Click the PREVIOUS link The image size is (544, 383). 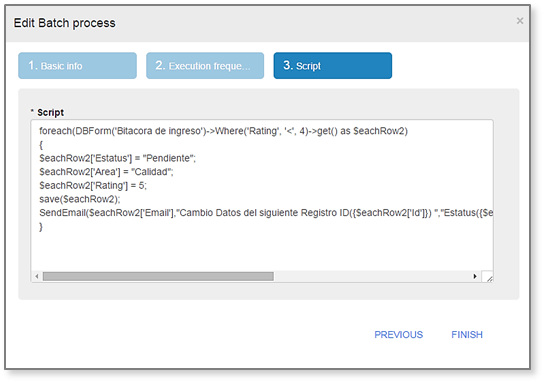(x=398, y=334)
